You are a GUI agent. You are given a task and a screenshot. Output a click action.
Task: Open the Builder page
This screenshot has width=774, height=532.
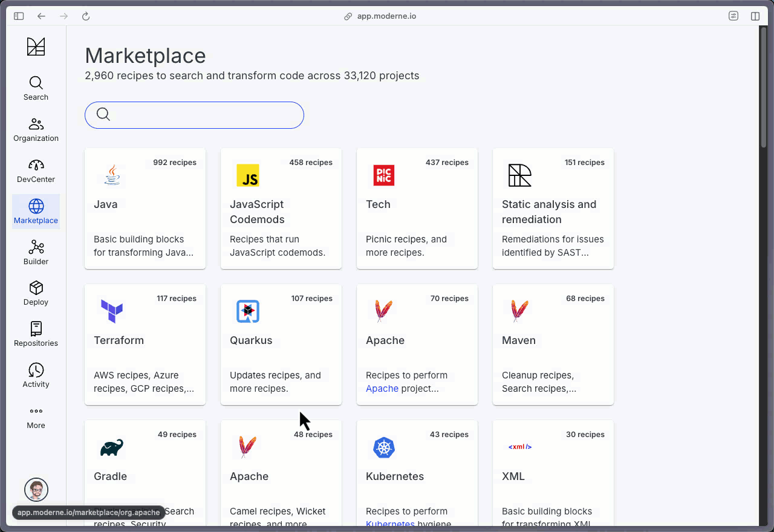[x=36, y=253]
